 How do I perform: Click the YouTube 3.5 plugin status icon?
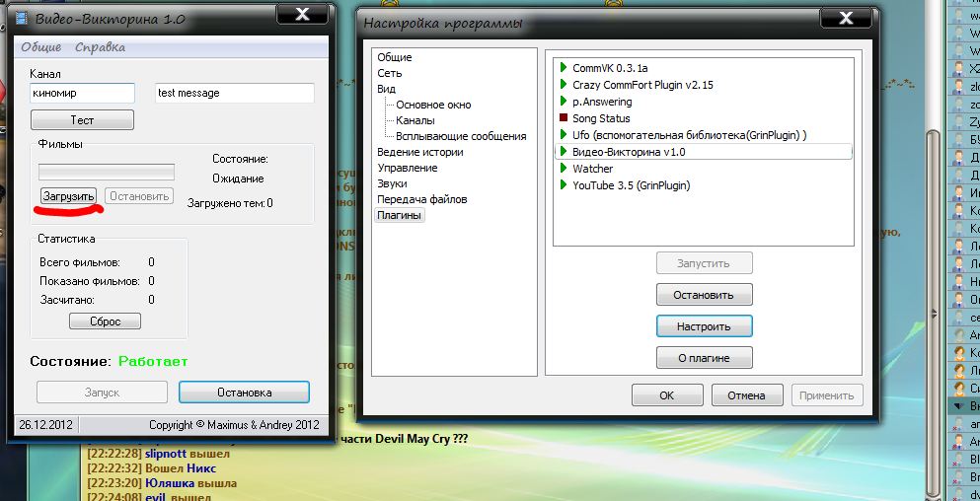click(563, 185)
